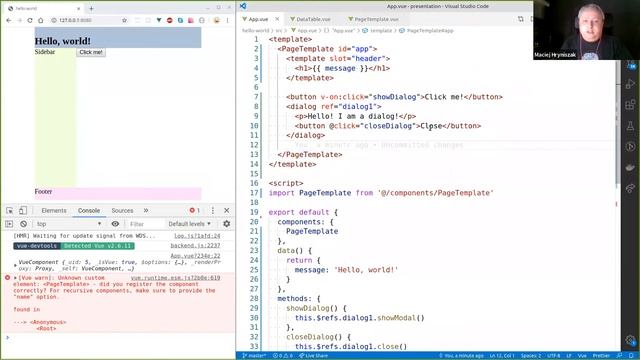Change encoding via UTF-8 status item
This screenshot has height=360, width=640.
tap(553, 356)
